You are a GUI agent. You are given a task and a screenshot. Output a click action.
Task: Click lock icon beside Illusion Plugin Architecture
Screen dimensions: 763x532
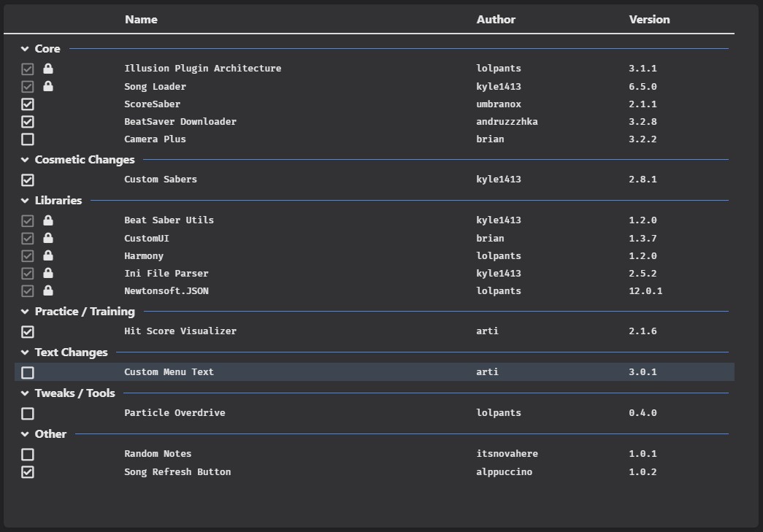pyautogui.click(x=47, y=69)
